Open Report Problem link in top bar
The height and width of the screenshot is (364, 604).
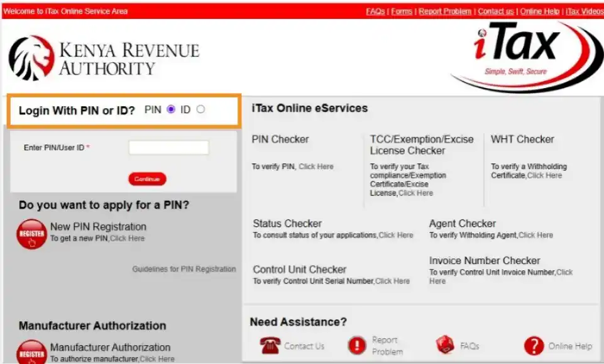click(445, 11)
